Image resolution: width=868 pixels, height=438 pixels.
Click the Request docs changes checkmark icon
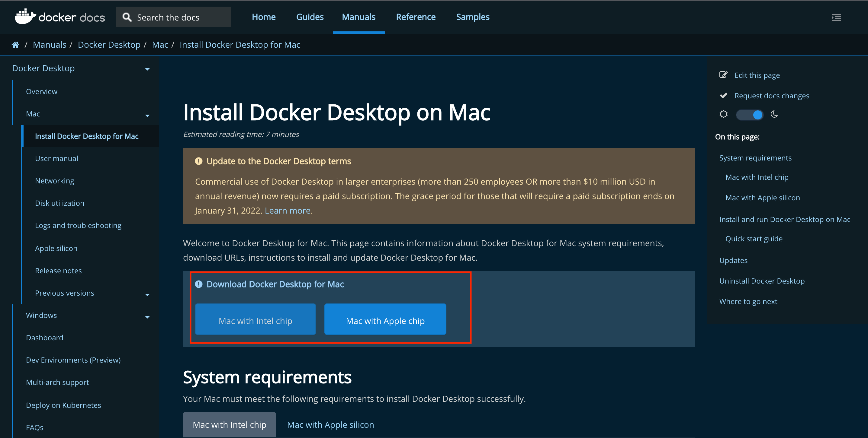click(x=723, y=96)
